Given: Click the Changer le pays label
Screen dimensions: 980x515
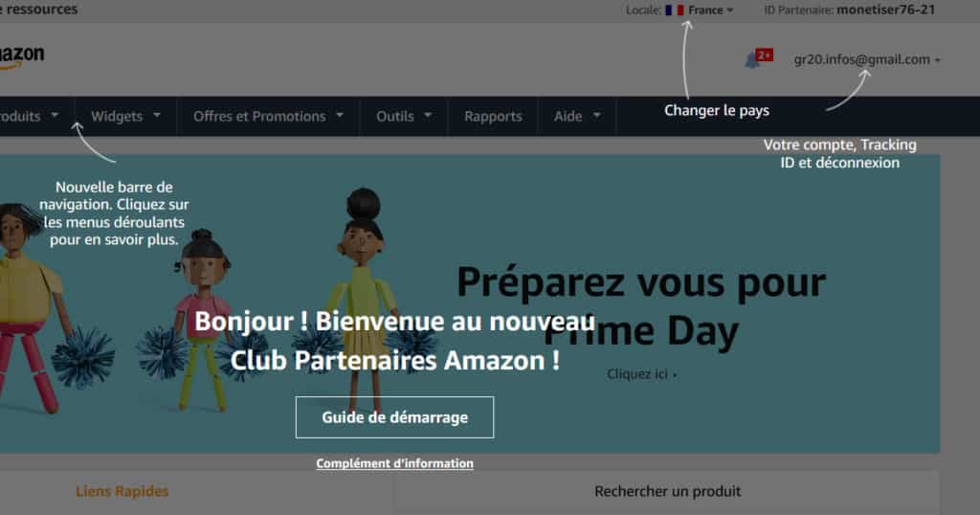Looking at the screenshot, I should point(717,111).
